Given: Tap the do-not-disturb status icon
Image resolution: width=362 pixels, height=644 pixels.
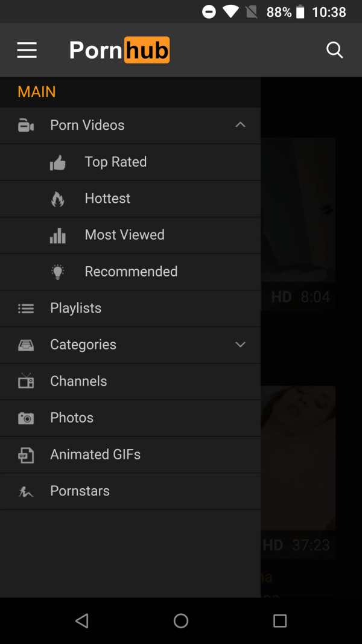Looking at the screenshot, I should click(209, 12).
